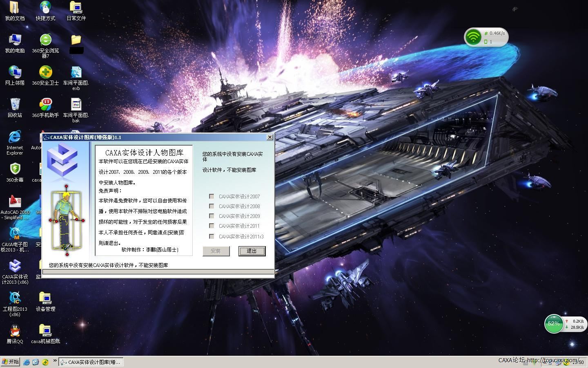Select the 车间平面图.bak file icon

pos(76,110)
